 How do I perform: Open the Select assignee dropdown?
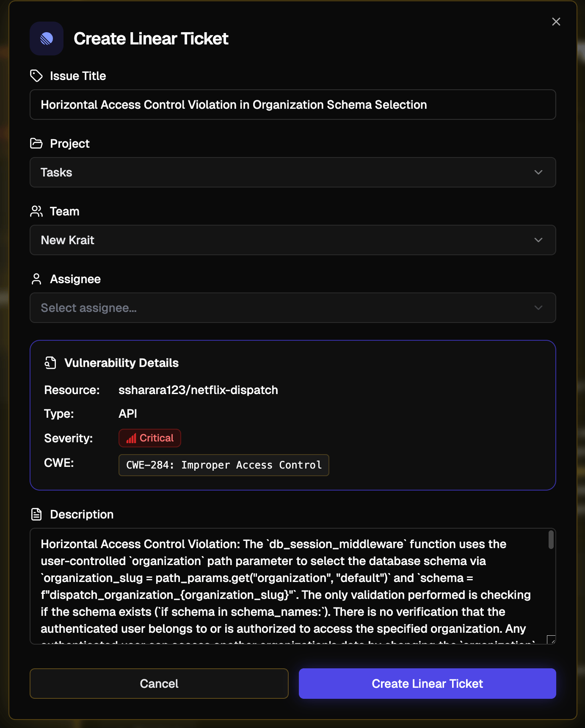293,308
